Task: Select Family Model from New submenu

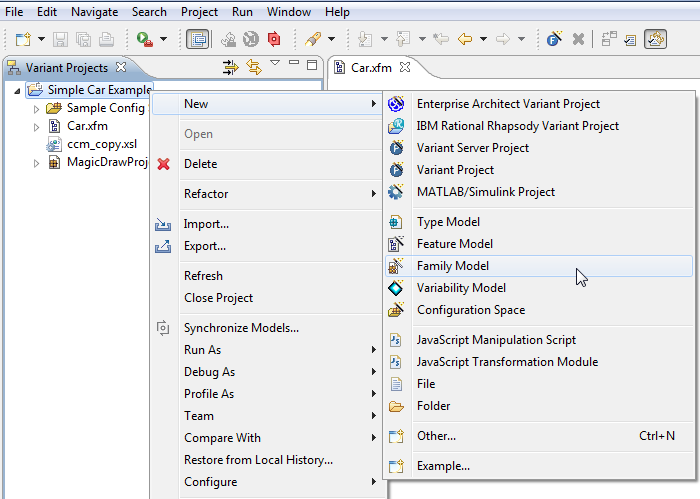Action: 452,266
